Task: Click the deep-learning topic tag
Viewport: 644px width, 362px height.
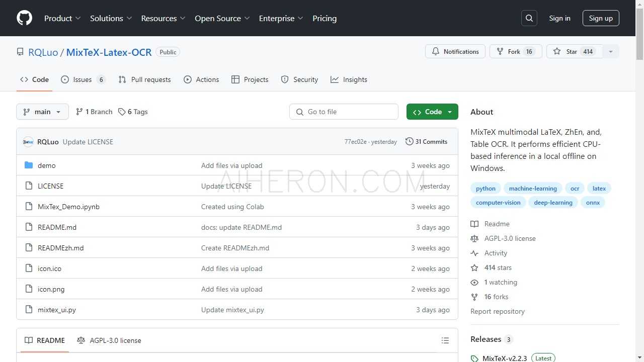Action: (553, 203)
